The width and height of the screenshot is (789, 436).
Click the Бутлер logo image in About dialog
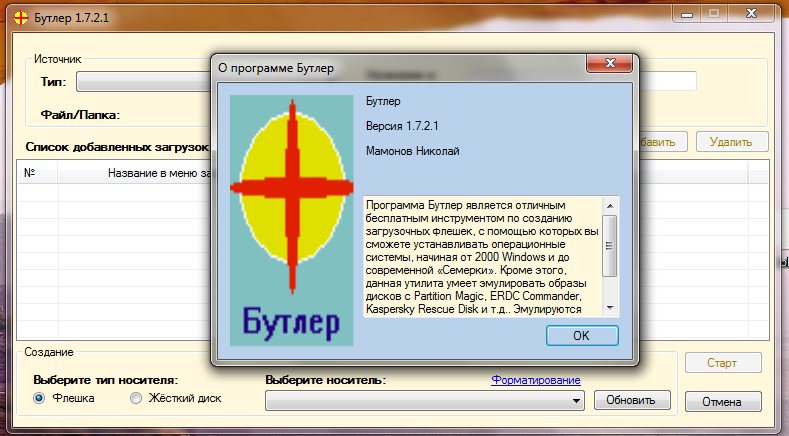click(292, 221)
